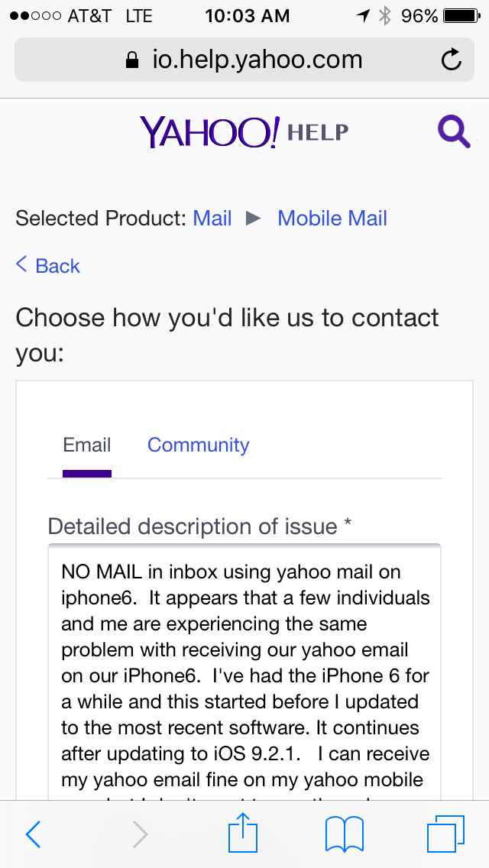Image resolution: width=489 pixels, height=868 pixels.
Task: Open the Mail product link
Action: pyautogui.click(x=212, y=219)
